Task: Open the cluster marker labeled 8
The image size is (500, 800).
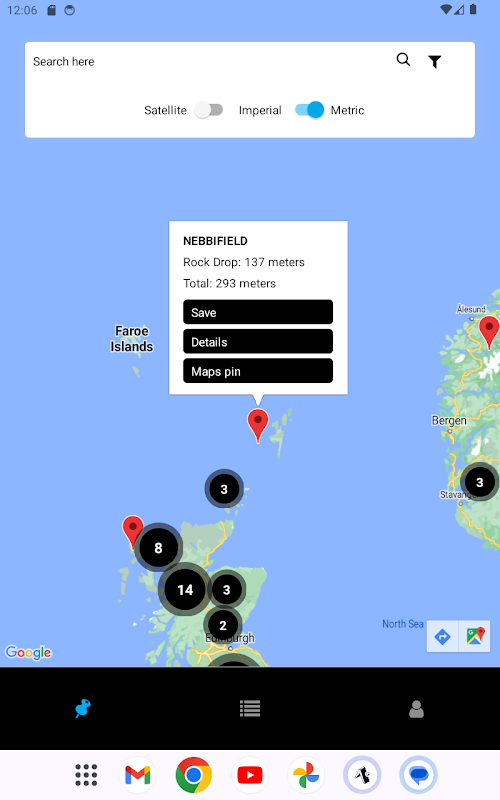Action: tap(158, 548)
